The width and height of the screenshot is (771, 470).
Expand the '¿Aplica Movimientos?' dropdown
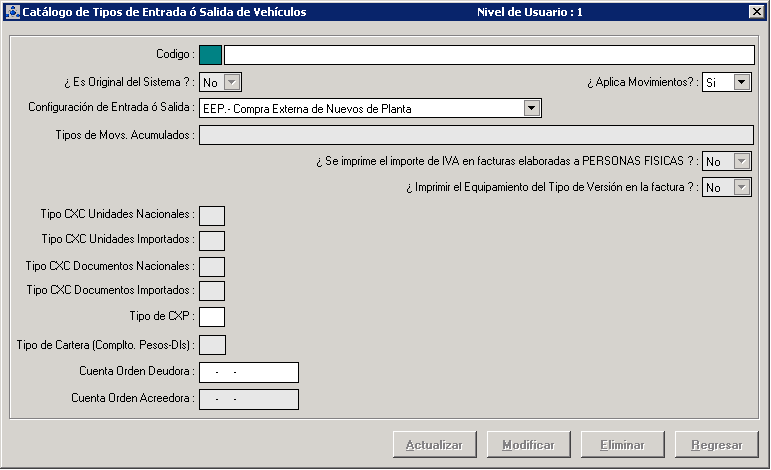tap(741, 82)
